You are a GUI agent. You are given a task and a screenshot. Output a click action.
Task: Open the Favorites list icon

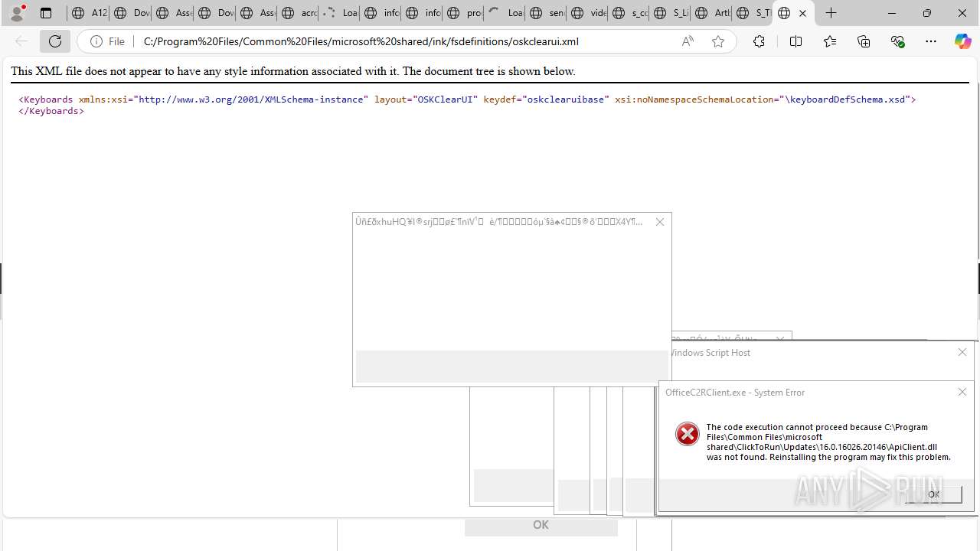[x=830, y=41]
